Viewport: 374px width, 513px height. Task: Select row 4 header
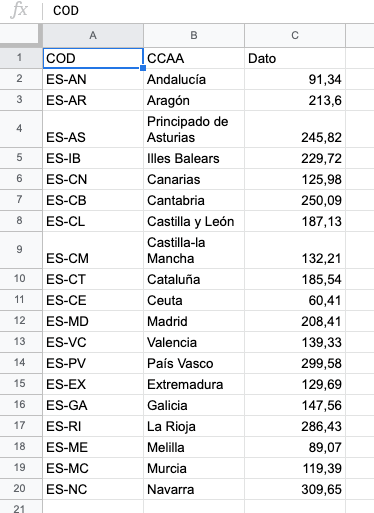(x=19, y=129)
